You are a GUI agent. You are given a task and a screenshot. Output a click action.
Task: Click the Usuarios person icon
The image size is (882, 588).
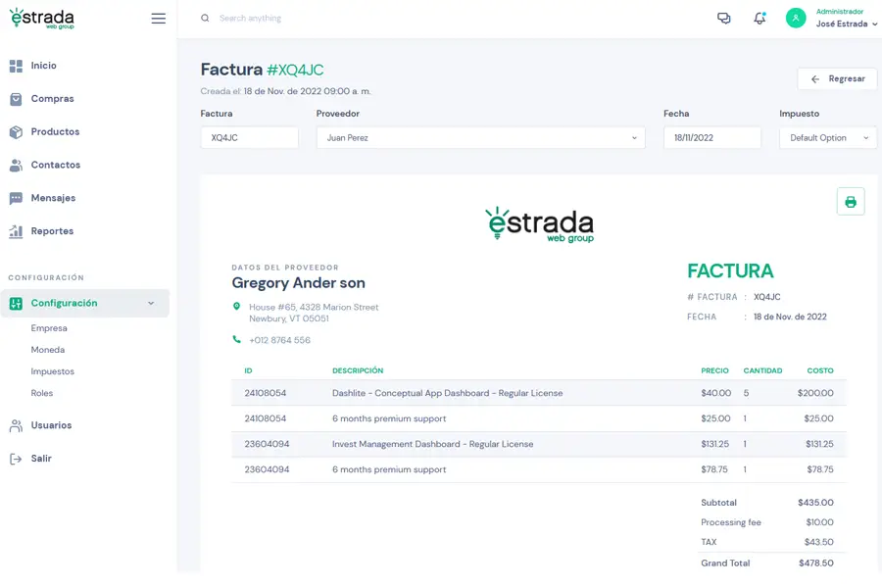16,426
